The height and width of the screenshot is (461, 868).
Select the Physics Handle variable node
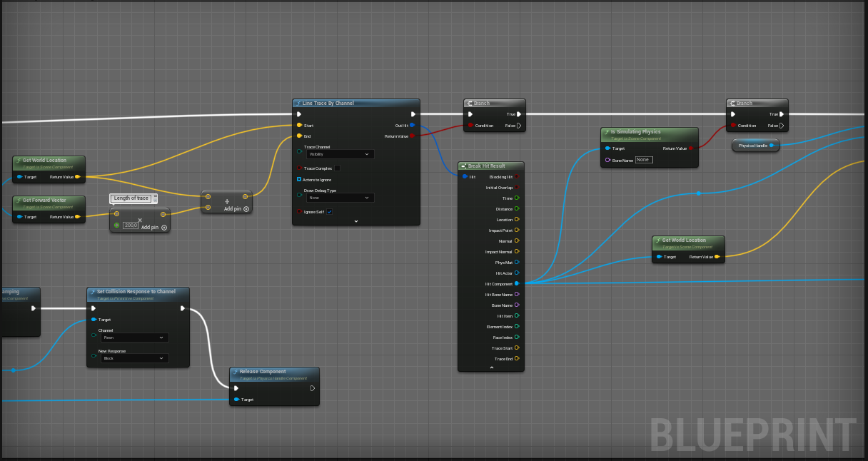click(x=755, y=146)
